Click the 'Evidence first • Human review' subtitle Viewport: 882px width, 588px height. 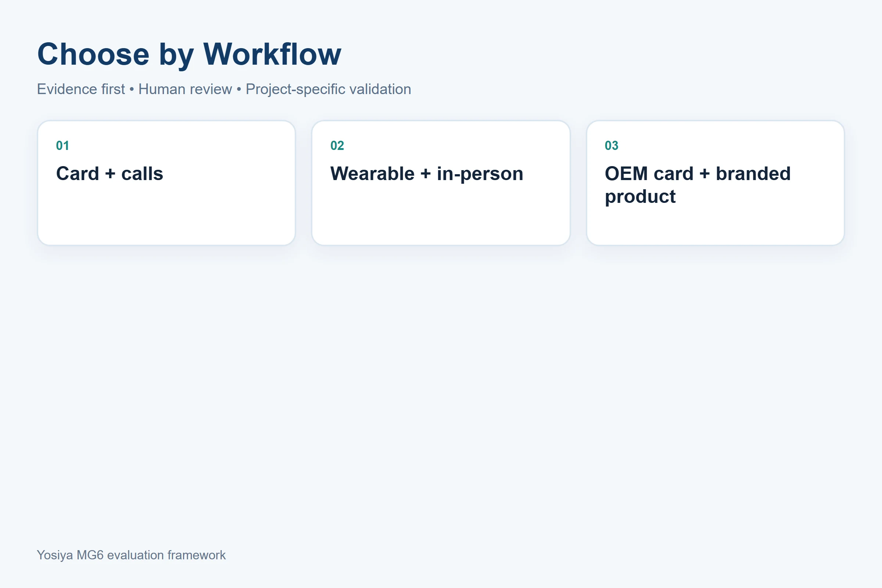pyautogui.click(x=224, y=89)
